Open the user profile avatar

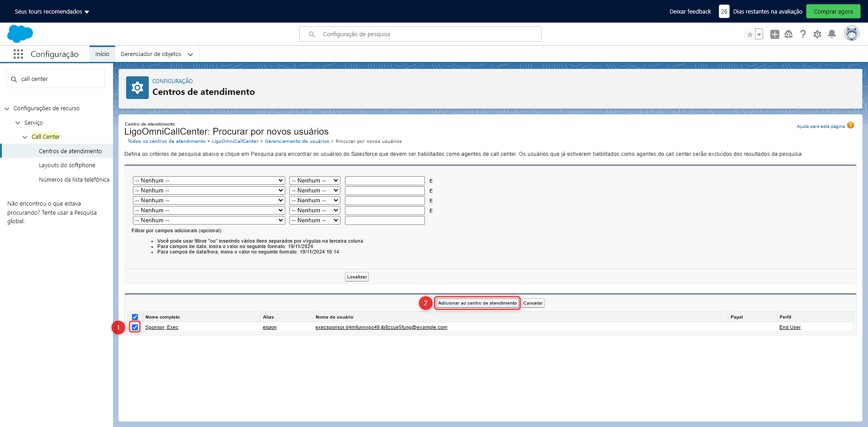click(x=852, y=34)
